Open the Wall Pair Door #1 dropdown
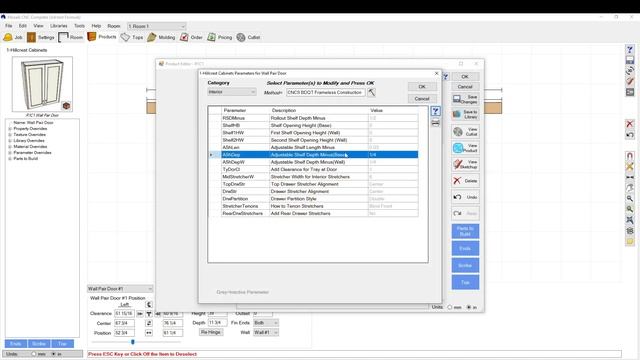640x360 pixels. (120, 289)
